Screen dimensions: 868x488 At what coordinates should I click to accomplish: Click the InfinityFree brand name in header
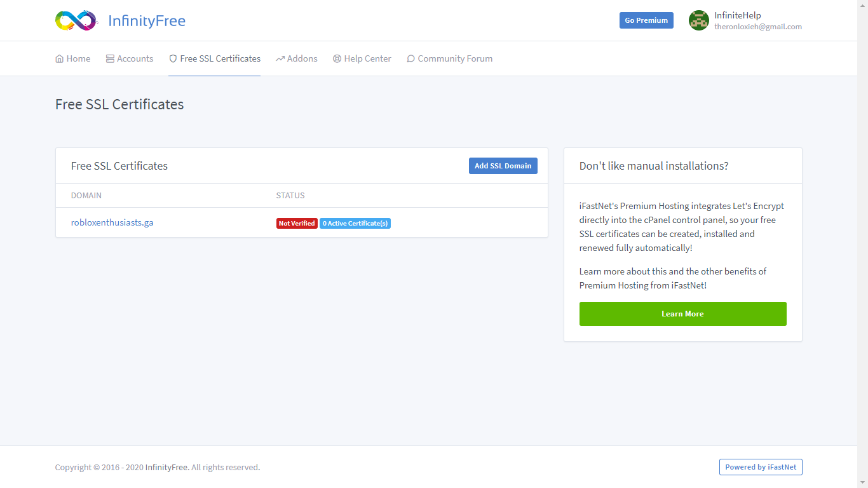pos(147,20)
